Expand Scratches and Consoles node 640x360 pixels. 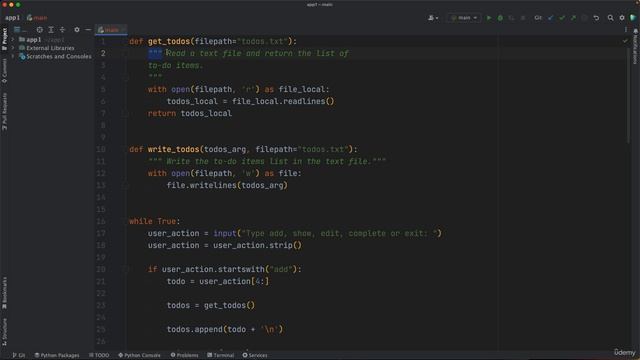(13, 56)
